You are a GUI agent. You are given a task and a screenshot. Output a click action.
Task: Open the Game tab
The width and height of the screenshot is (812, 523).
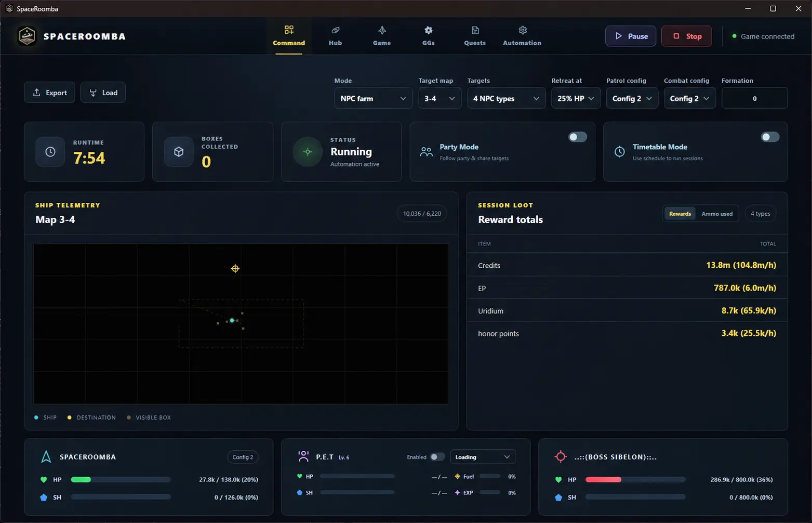[382, 36]
